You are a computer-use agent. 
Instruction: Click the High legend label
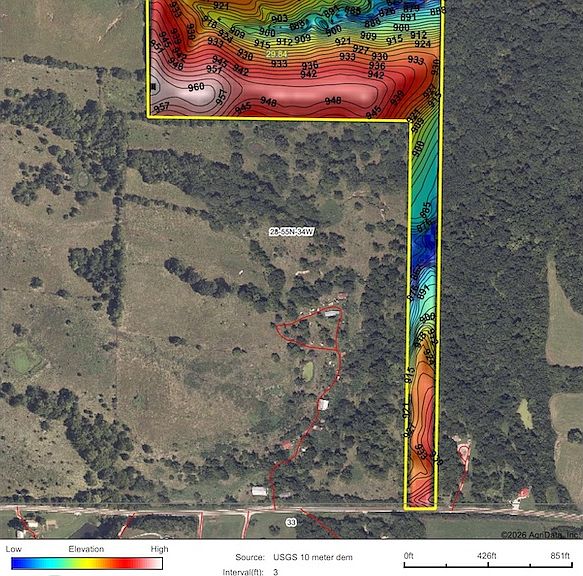pos(160,549)
